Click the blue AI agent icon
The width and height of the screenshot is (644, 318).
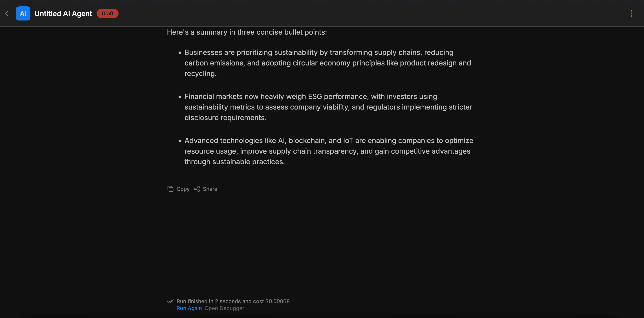[x=23, y=13]
